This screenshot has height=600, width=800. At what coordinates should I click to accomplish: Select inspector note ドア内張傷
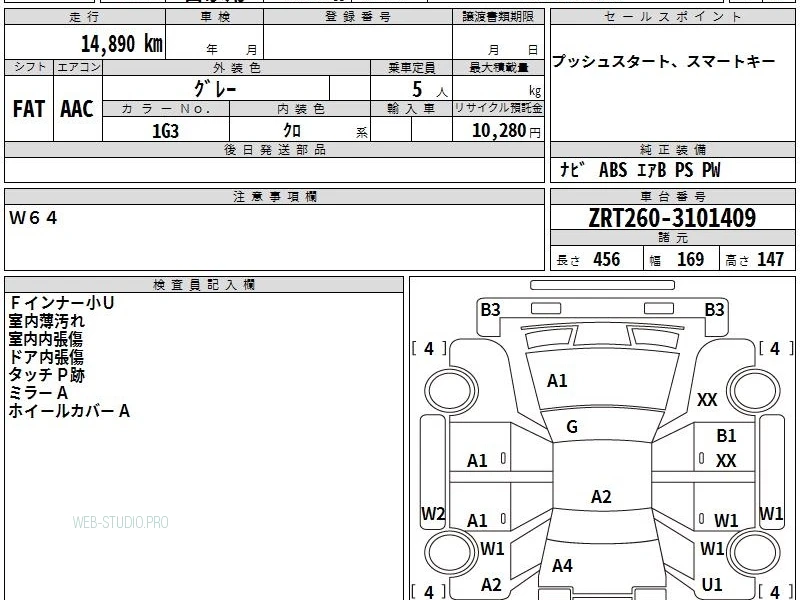point(46,357)
